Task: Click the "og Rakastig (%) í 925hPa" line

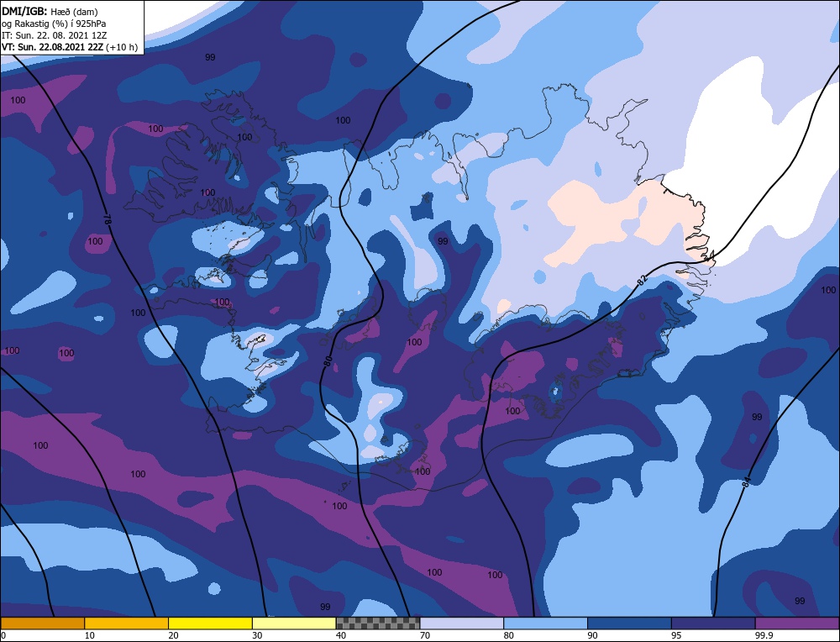Action: coord(54,23)
